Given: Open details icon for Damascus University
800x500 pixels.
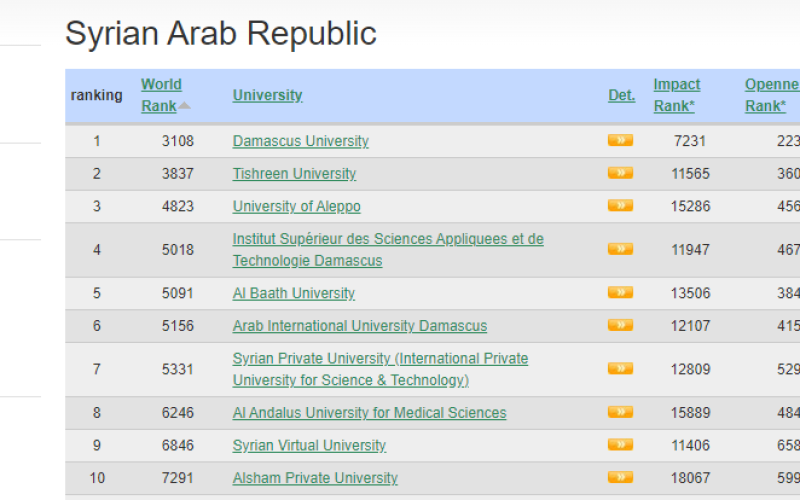Looking at the screenshot, I should coord(620,141).
